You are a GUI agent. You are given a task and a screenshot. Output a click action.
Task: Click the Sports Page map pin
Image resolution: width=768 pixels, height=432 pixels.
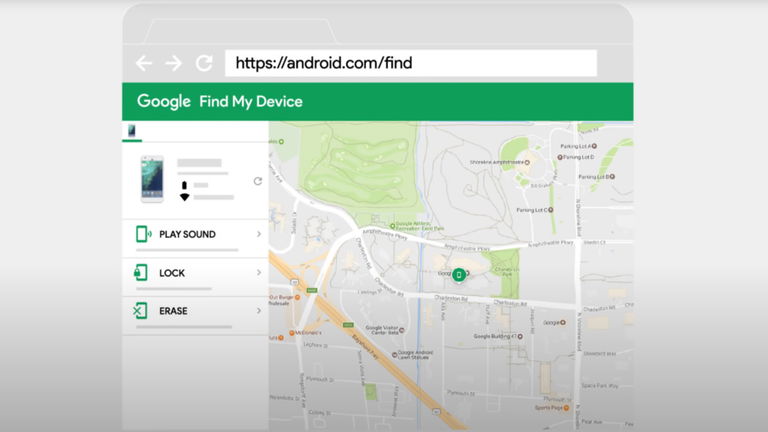566,408
